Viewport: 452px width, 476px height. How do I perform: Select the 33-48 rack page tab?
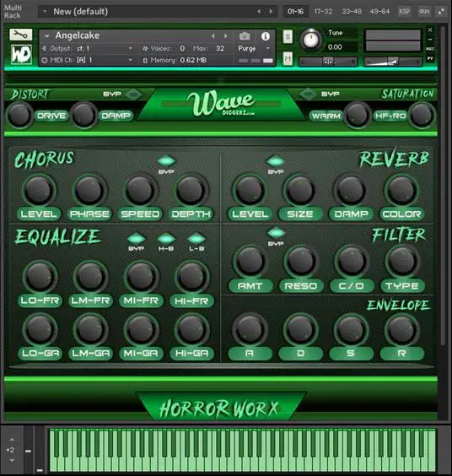[x=352, y=12]
